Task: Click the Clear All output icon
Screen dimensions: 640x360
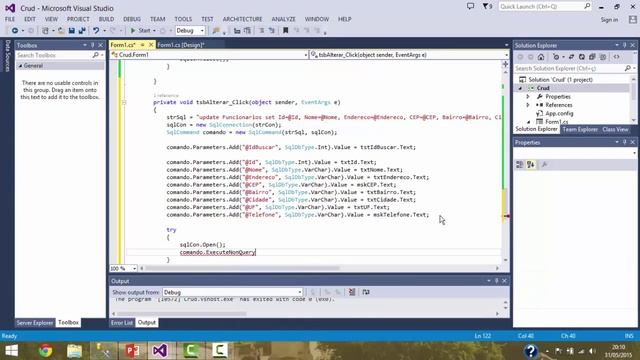Action: coord(352,292)
